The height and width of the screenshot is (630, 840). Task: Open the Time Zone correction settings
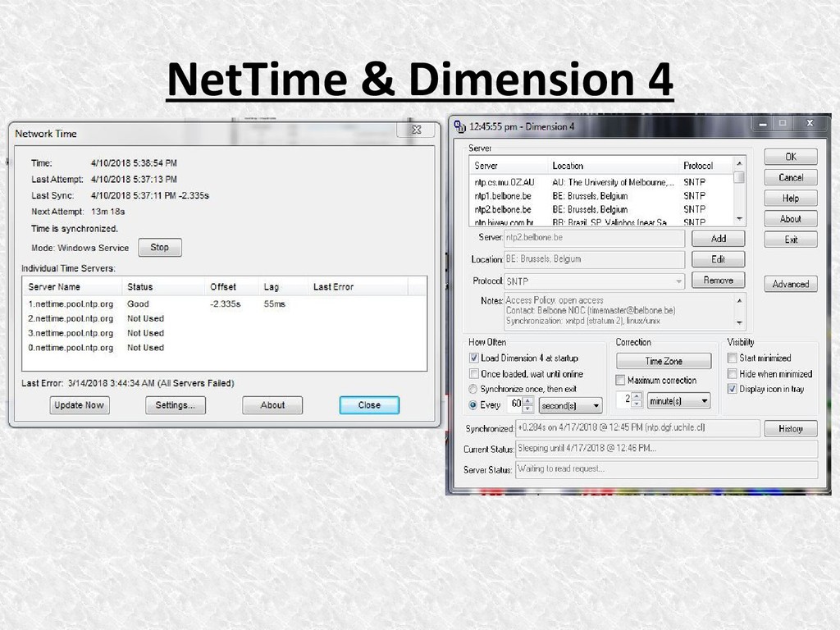(664, 361)
